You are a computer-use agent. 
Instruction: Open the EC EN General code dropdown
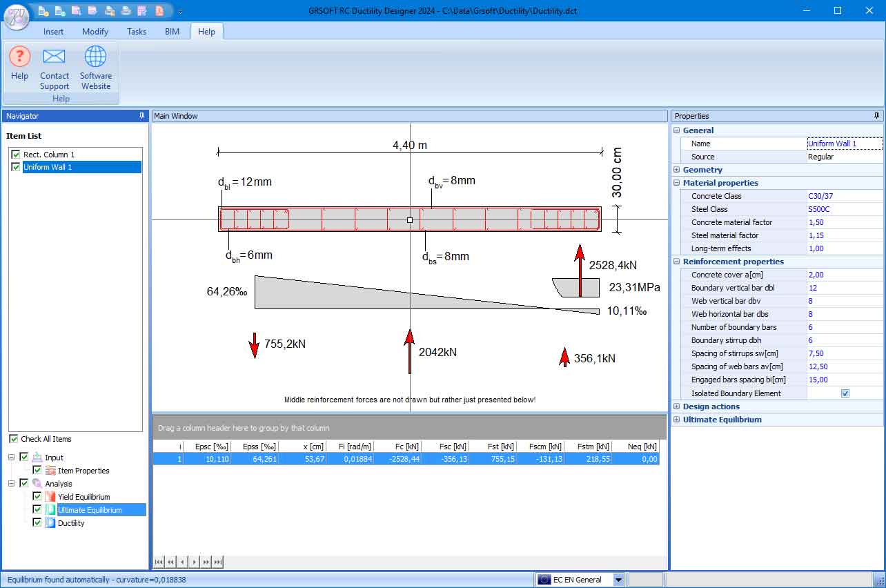(619, 580)
